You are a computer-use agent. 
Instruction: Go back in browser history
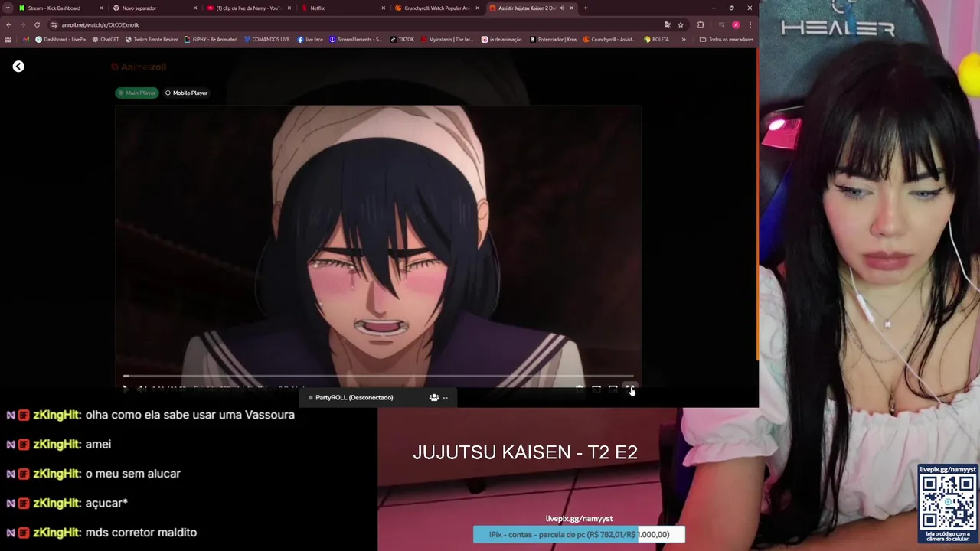click(x=8, y=24)
